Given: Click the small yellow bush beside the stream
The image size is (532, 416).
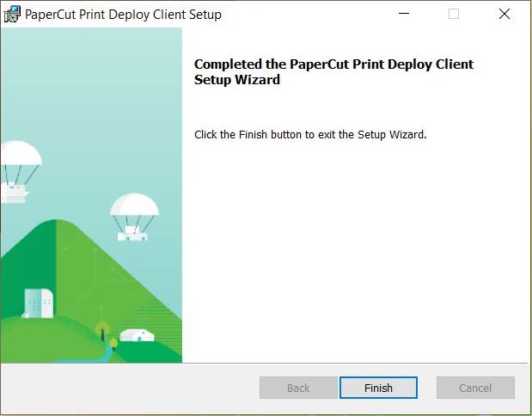Looking at the screenshot, I should 113,345.
